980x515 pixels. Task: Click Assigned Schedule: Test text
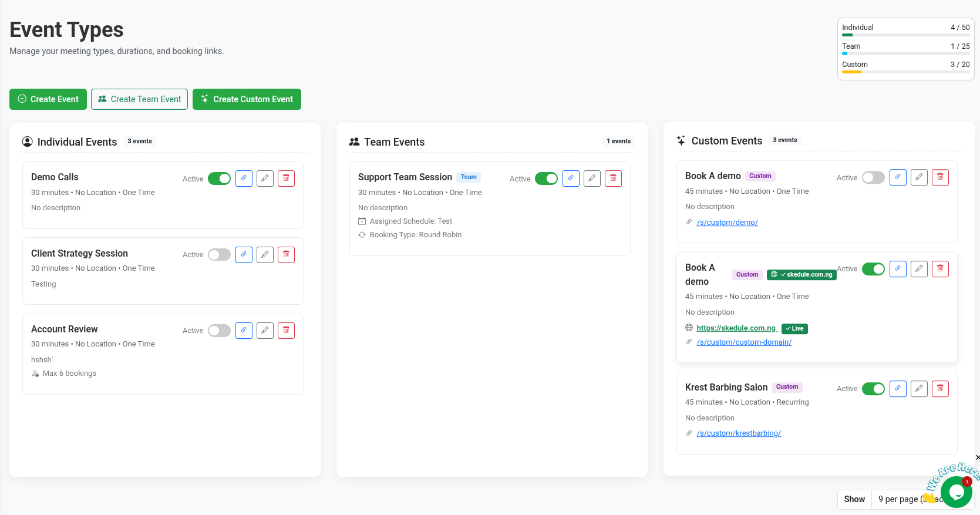410,221
